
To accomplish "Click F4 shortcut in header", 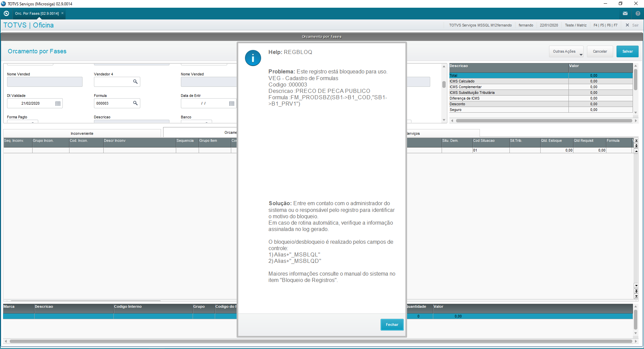I will [x=595, y=25].
